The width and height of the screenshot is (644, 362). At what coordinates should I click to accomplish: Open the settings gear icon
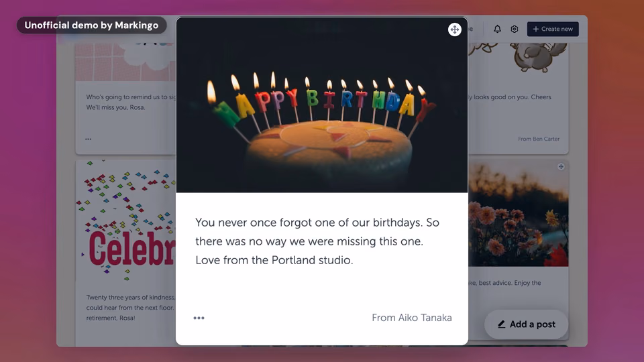(x=515, y=29)
